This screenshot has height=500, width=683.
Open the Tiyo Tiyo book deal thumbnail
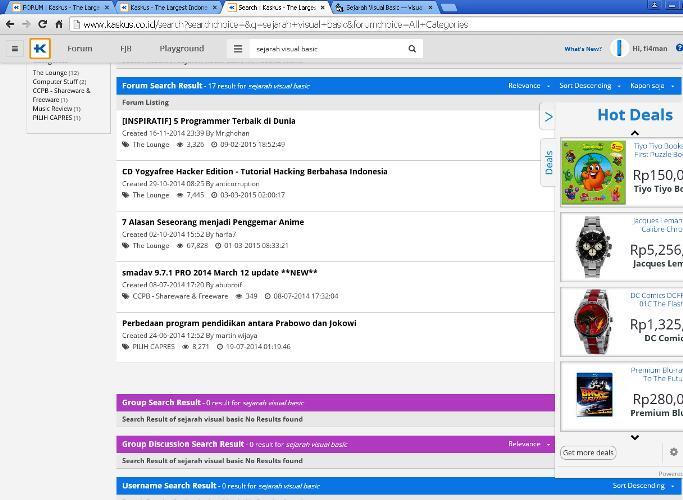coord(593,172)
